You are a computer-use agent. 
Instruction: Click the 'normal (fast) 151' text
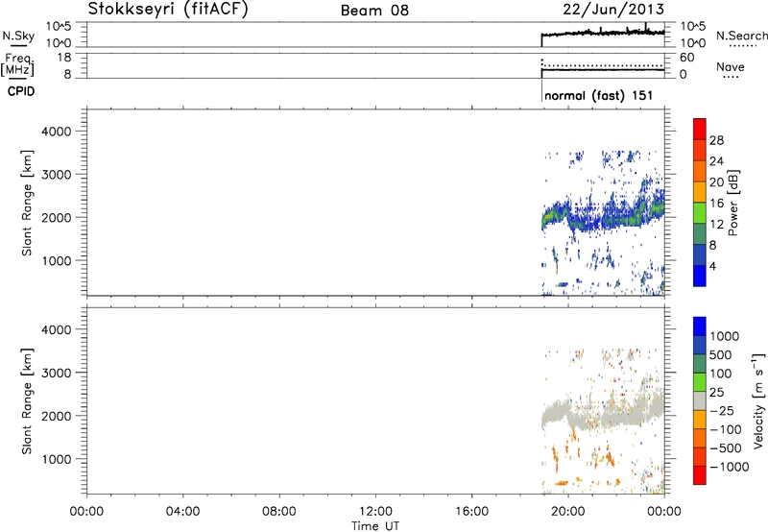[598, 95]
